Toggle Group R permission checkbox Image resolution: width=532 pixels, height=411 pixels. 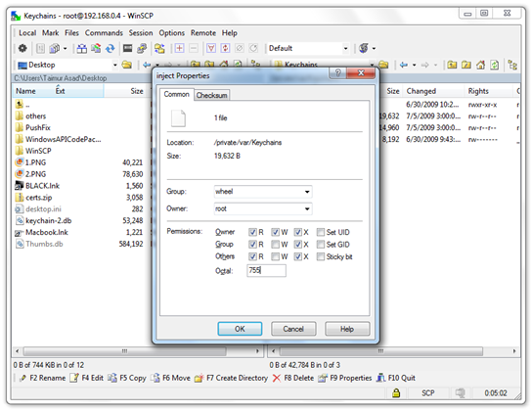[252, 245]
